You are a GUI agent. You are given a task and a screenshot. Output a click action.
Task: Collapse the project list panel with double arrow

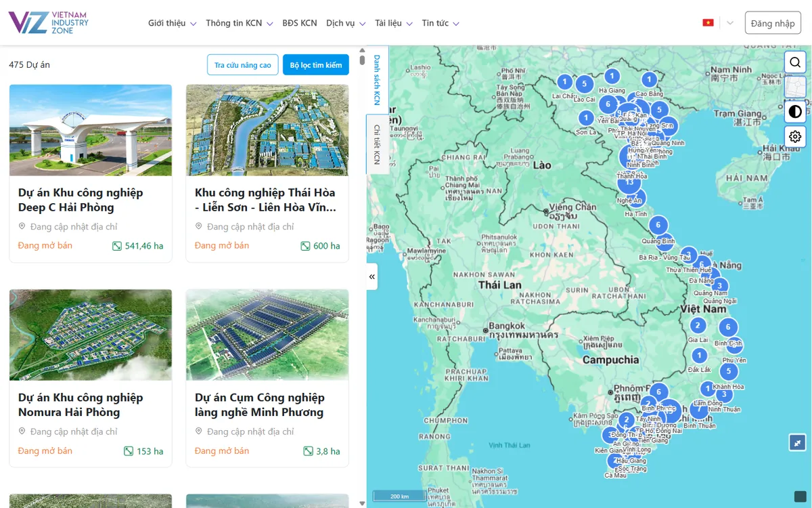point(372,276)
